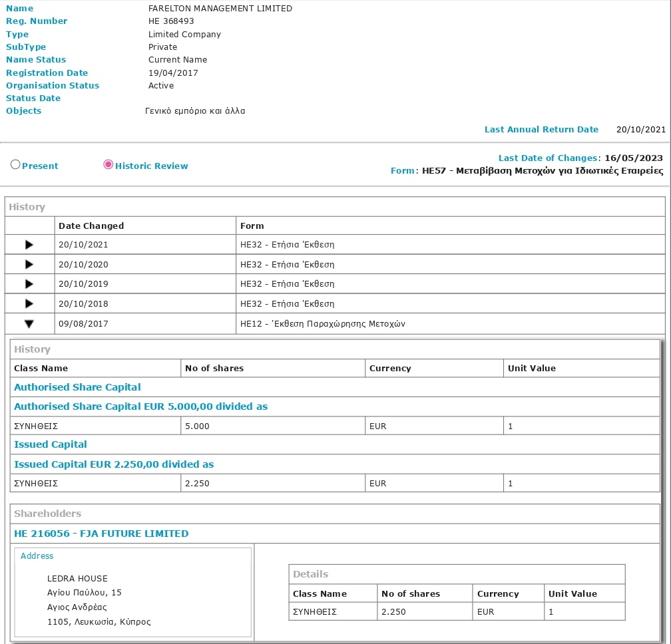Click the Last Annual Return Date value 20/10/2021
Viewport: 671px width, 644px height.
(x=641, y=130)
